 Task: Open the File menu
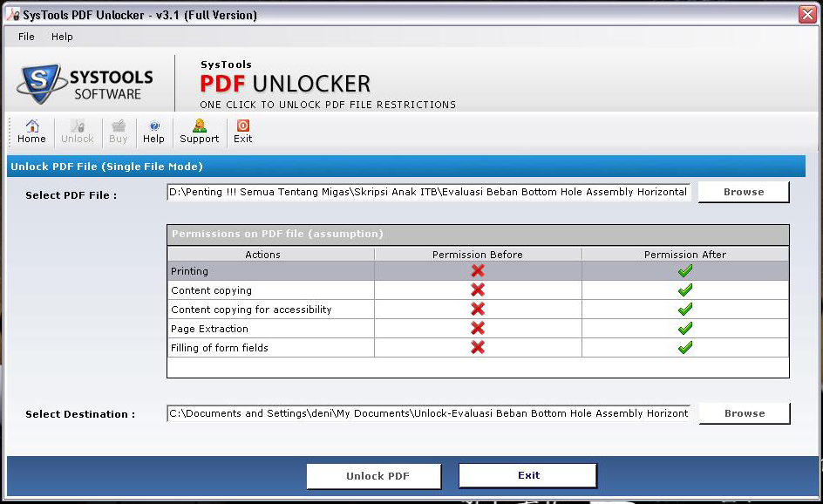click(26, 37)
